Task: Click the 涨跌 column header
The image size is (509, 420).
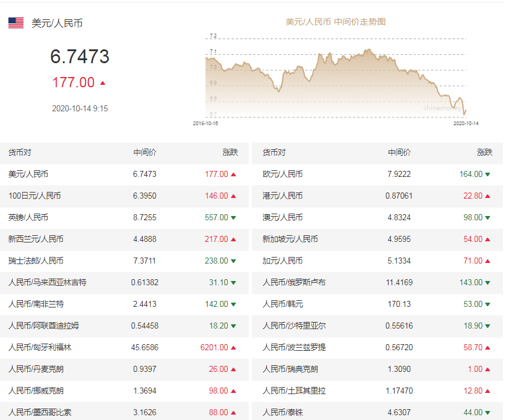Action: (x=230, y=153)
